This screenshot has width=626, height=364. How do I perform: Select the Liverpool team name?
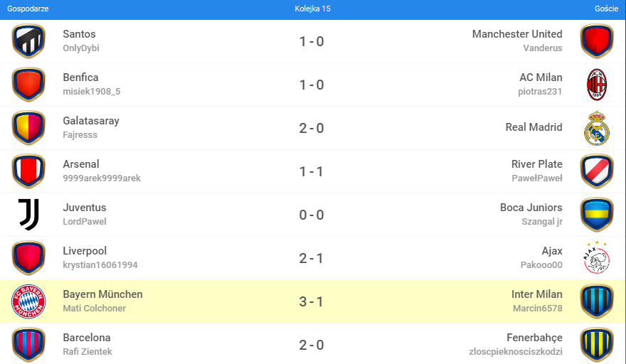85,251
